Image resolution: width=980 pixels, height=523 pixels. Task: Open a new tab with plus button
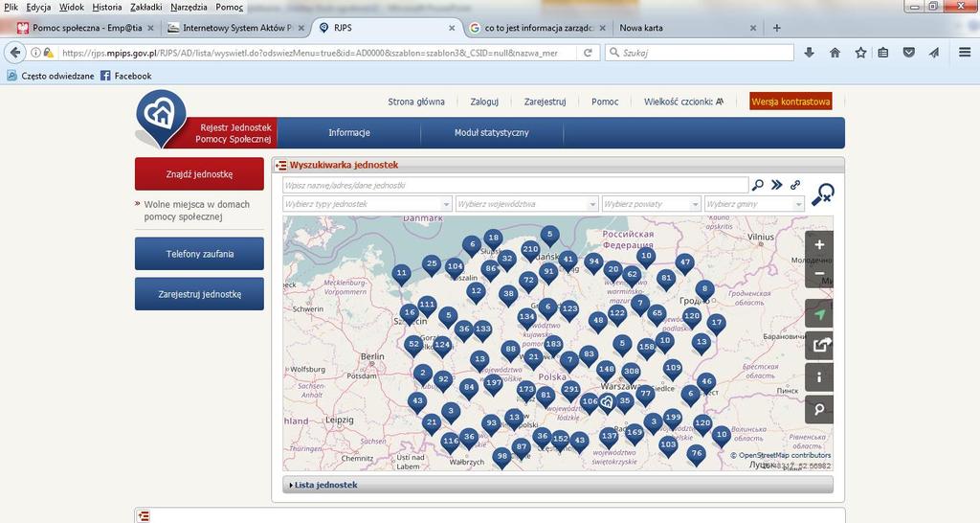tap(777, 28)
